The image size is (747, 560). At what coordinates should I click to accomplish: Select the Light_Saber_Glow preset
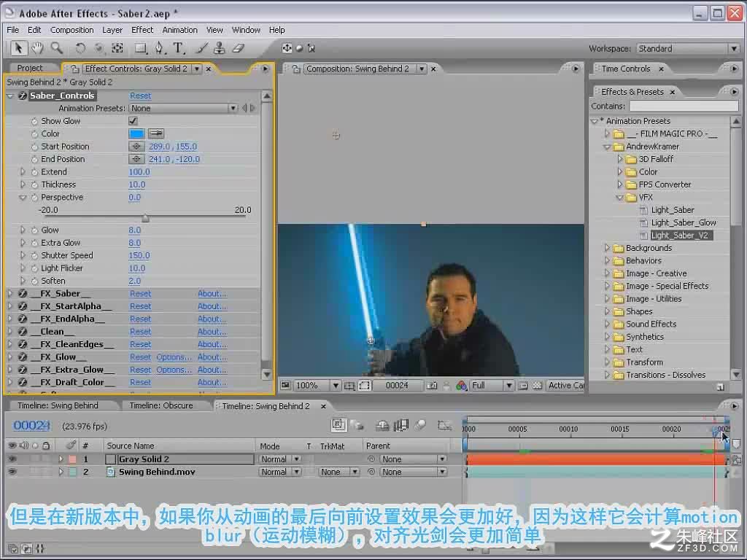pyautogui.click(x=684, y=223)
